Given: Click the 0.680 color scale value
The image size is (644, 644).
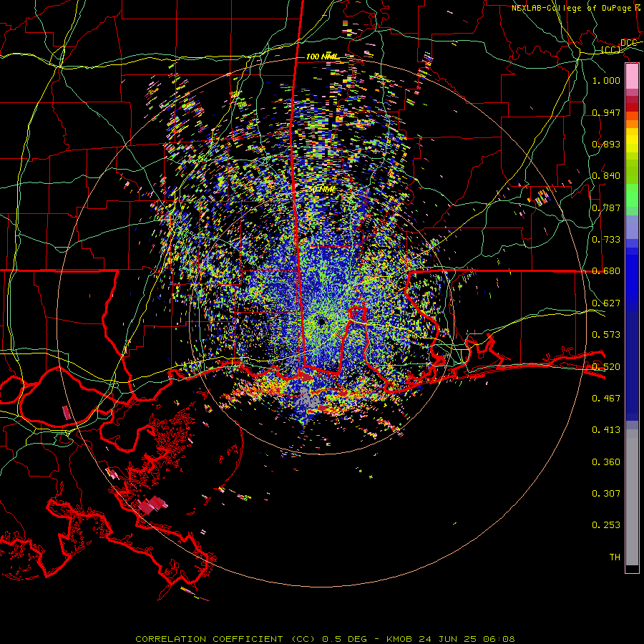Looking at the screenshot, I should pos(606,271).
